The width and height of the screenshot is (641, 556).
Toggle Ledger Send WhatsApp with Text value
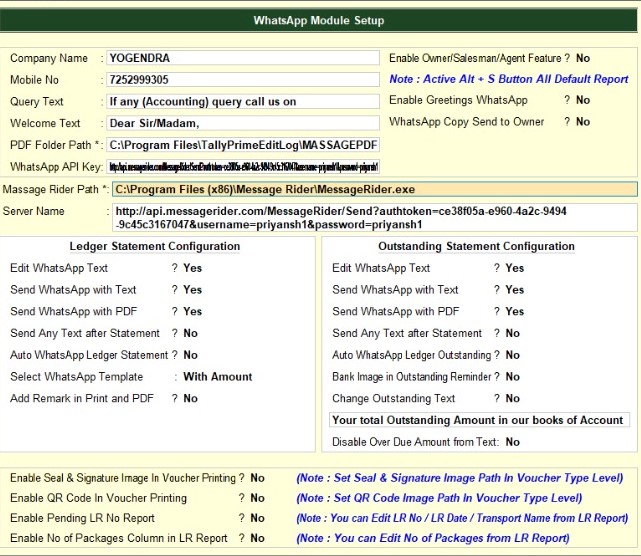pos(193,289)
